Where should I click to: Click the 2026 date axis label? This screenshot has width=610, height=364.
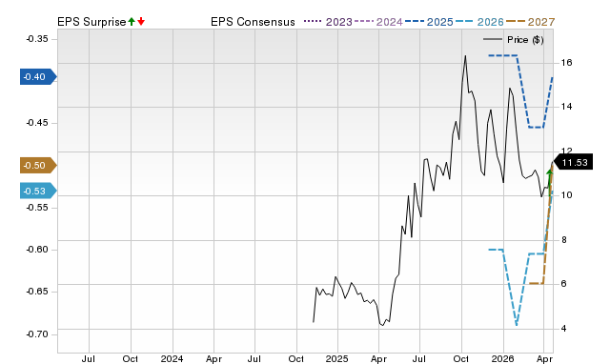tap(502, 358)
